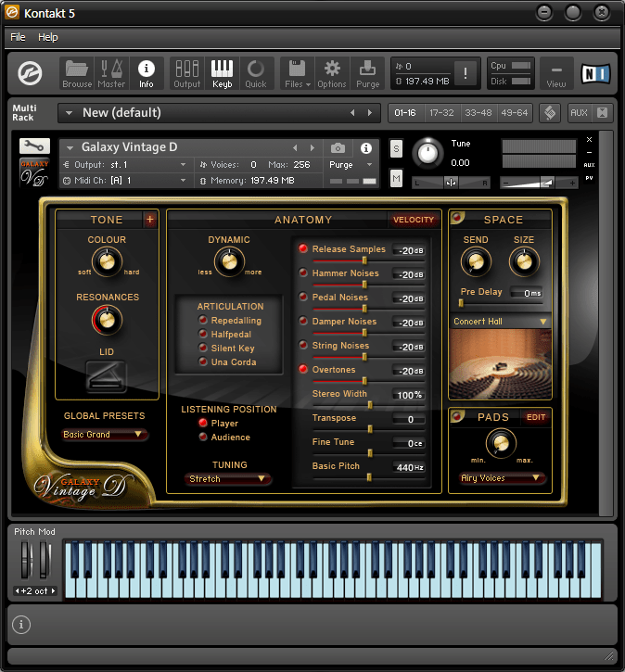Enable Una Corda articulation
The image size is (625, 672).
pyautogui.click(x=203, y=361)
